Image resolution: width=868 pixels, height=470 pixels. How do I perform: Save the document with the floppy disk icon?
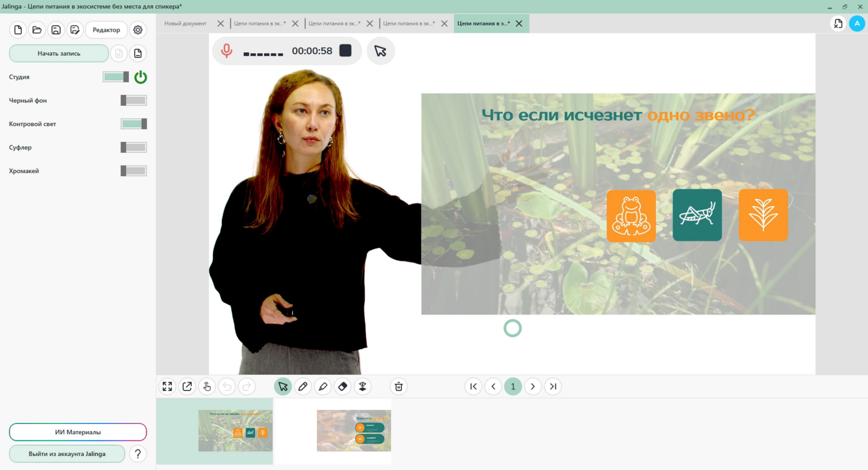coord(56,30)
